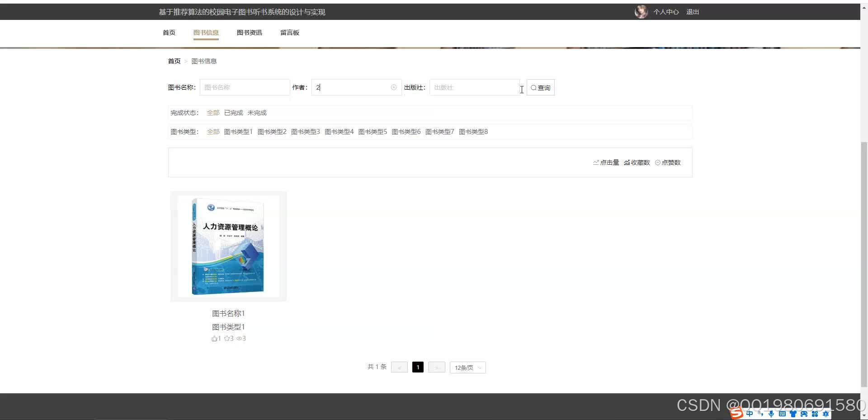
Task: Click the scrollbar down arrow
Action: coord(864,416)
